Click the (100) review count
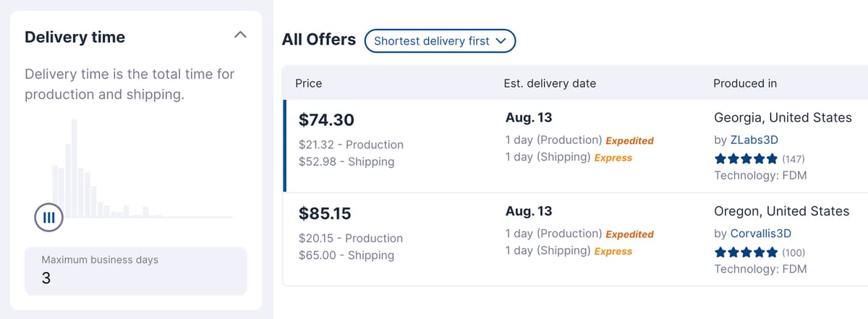Viewport: 868px width, 319px height. tap(793, 252)
